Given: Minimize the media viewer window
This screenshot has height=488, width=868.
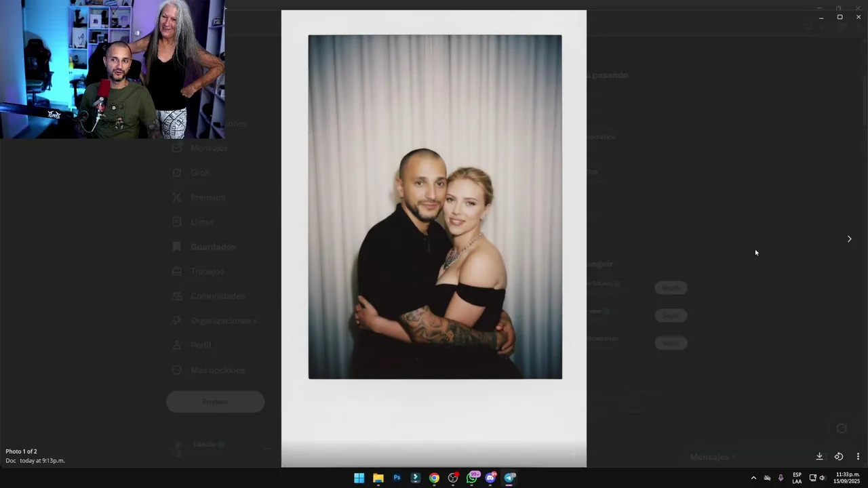Looking at the screenshot, I should [821, 17].
